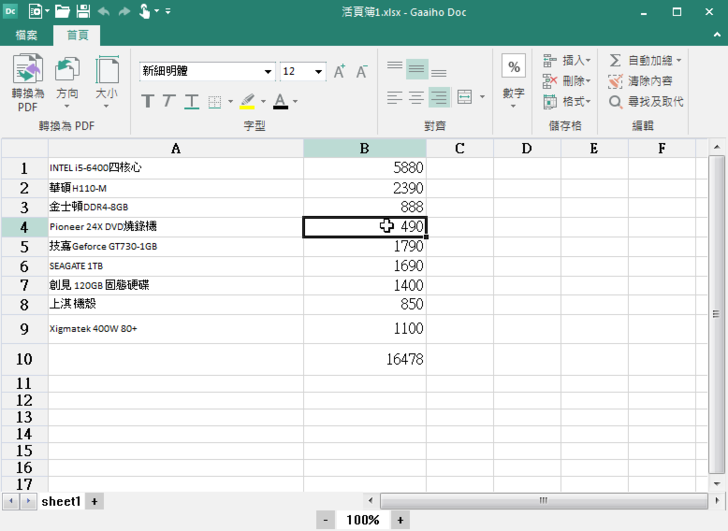Click the open folder icon in the title bar
Viewport: 728px width, 531px height.
coord(62,12)
